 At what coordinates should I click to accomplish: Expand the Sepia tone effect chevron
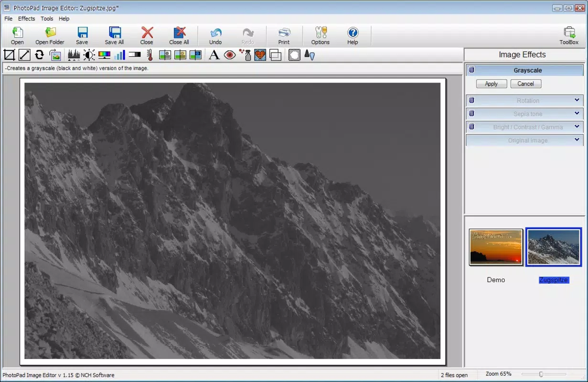coord(577,114)
